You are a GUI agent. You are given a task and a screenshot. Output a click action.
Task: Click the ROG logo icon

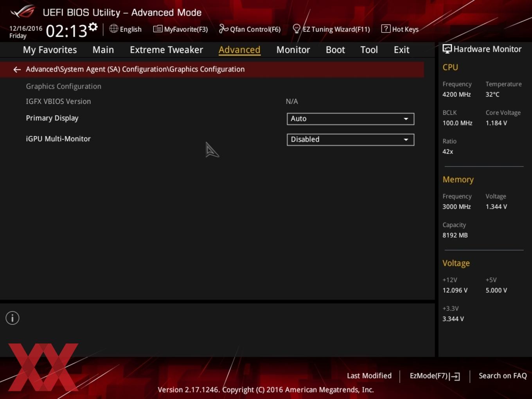(x=23, y=12)
